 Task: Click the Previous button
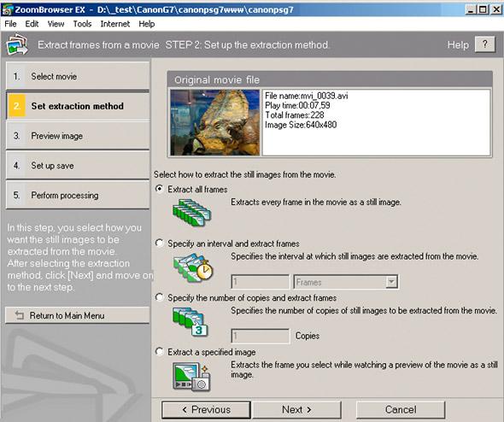pyautogui.click(x=207, y=409)
